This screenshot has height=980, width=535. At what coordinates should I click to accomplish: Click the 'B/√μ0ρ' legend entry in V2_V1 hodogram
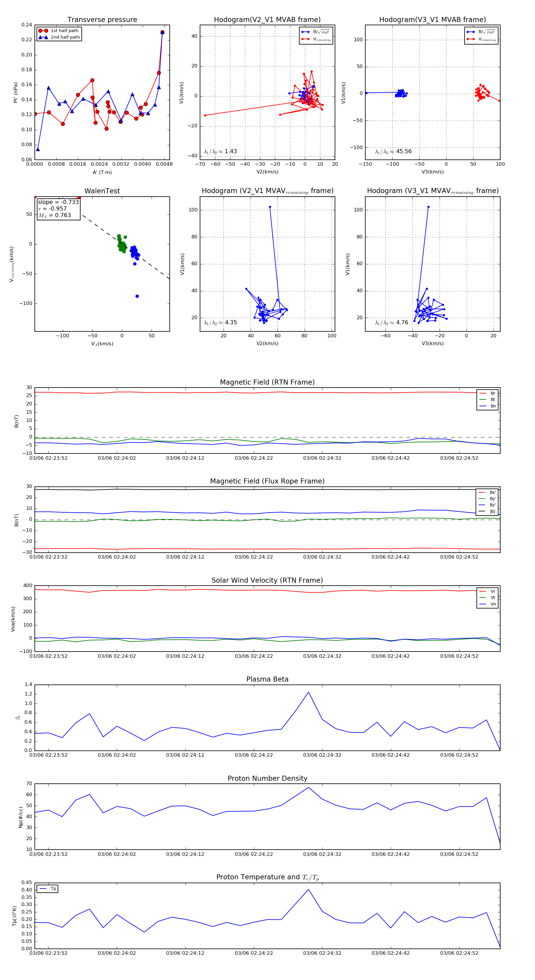pyautogui.click(x=316, y=32)
